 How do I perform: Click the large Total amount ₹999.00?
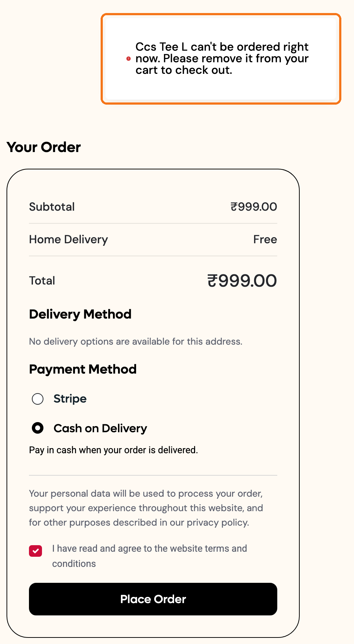[242, 281]
